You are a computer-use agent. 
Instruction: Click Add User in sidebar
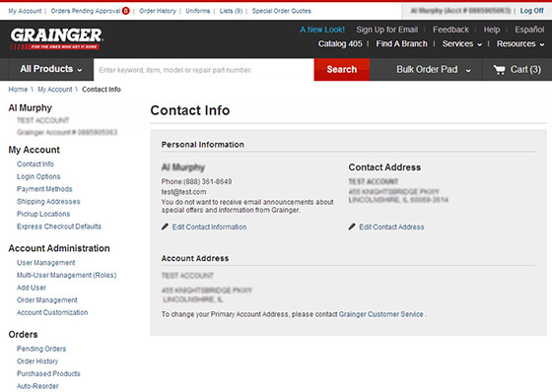pyautogui.click(x=32, y=288)
